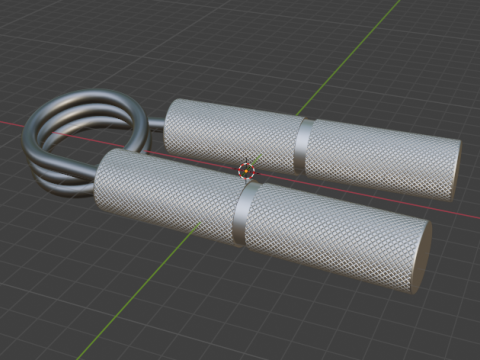Click the smooth band on the front handle
Image resolution: width=480 pixels, height=360 pixels.
246,214
